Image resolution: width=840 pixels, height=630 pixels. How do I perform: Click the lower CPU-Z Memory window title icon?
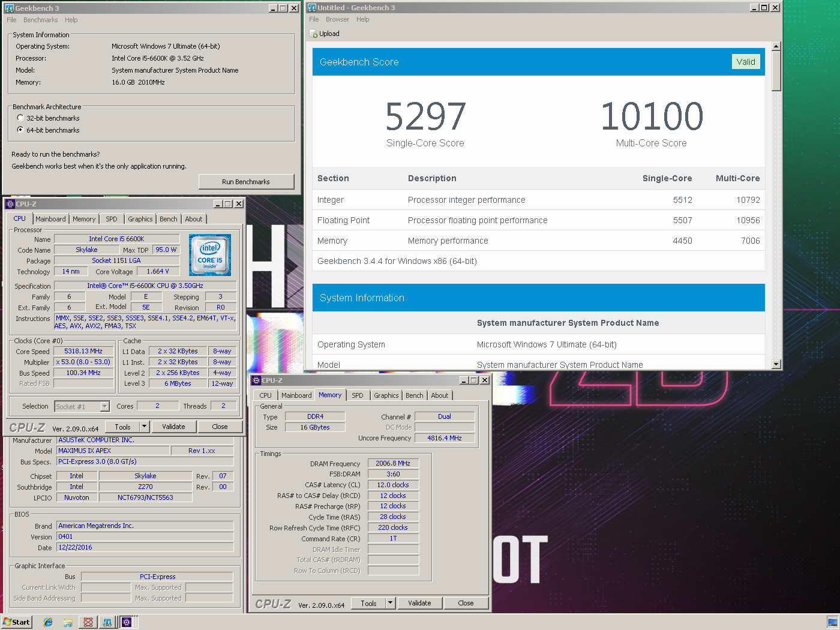click(x=256, y=380)
